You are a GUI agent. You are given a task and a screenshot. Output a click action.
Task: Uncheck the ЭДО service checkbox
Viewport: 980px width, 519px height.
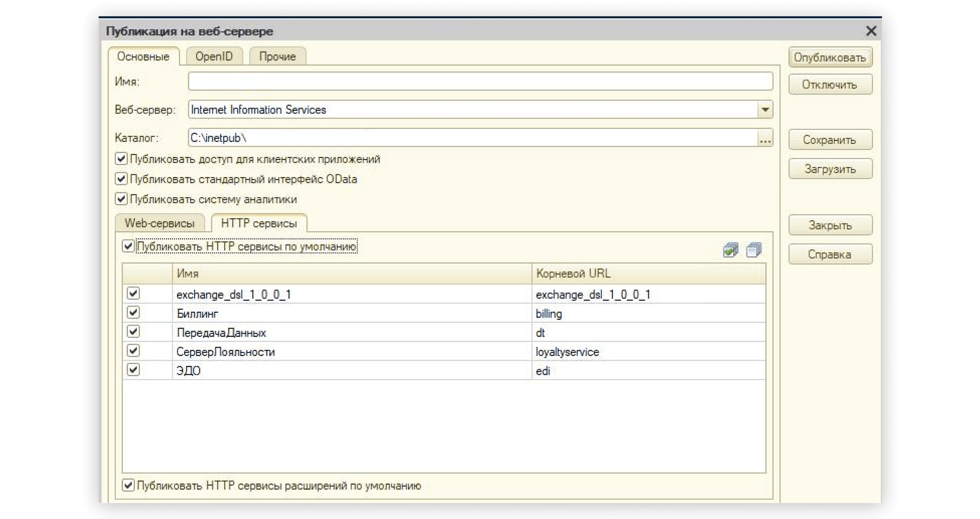point(133,370)
